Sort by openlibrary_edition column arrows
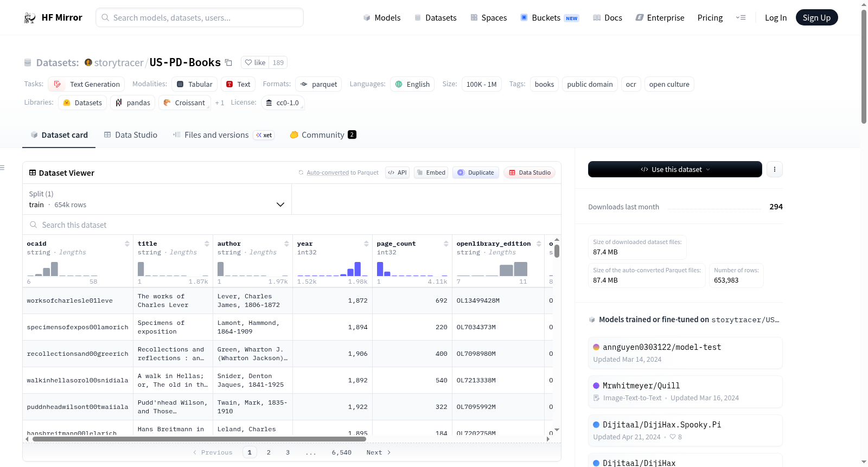The width and height of the screenshot is (868, 467). pyautogui.click(x=539, y=244)
